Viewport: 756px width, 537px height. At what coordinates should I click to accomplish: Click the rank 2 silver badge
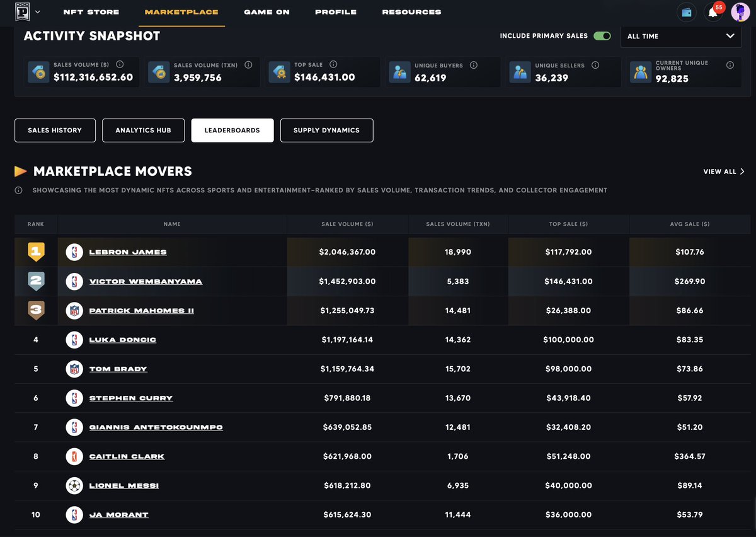click(36, 281)
